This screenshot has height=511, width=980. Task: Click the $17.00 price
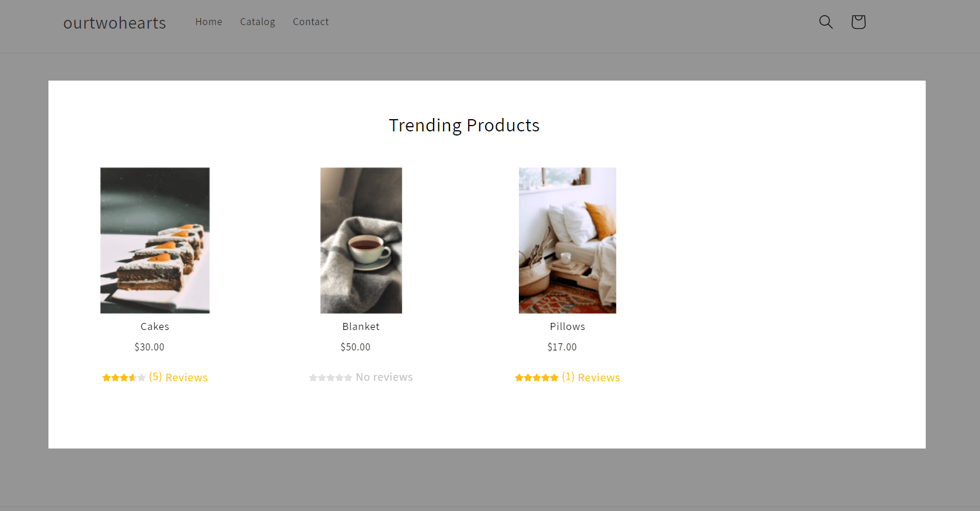(562, 347)
